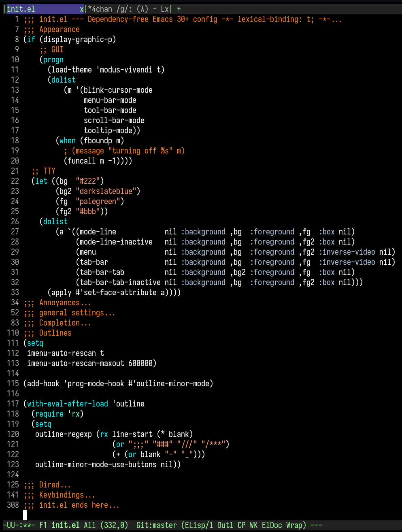
Task: Click the Outl minor mode indicator
Action: [x=225, y=525]
